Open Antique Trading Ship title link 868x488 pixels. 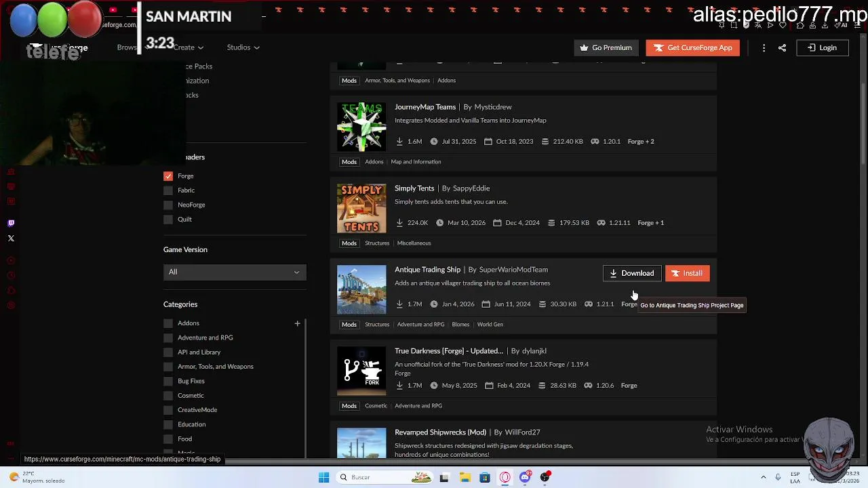tap(428, 269)
